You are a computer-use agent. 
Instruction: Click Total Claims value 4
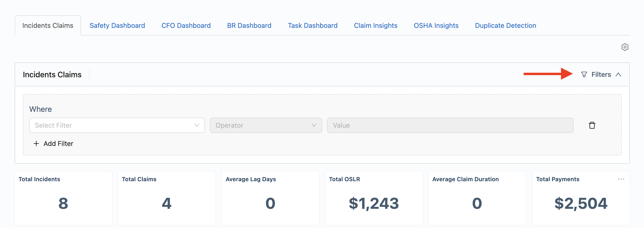pyautogui.click(x=167, y=203)
